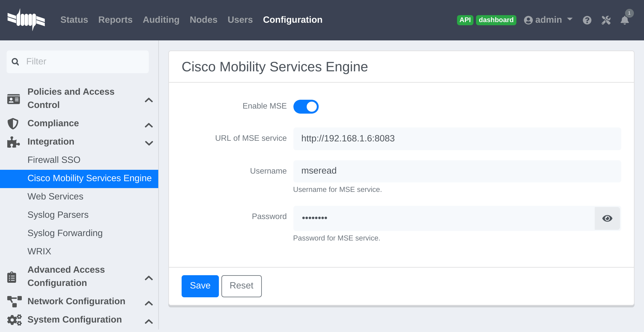Viewport: 644px width, 332px height.
Task: Open the admin user dropdown
Action: (548, 20)
